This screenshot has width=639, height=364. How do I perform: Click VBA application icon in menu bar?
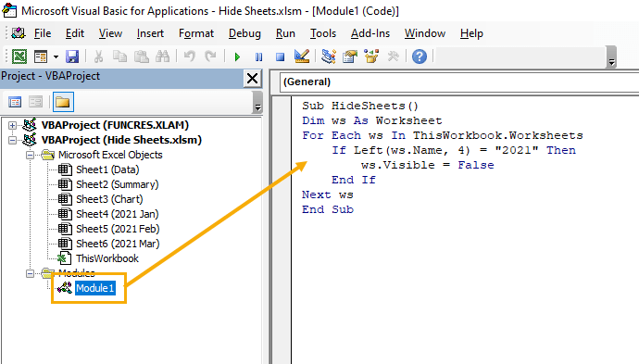click(x=18, y=33)
